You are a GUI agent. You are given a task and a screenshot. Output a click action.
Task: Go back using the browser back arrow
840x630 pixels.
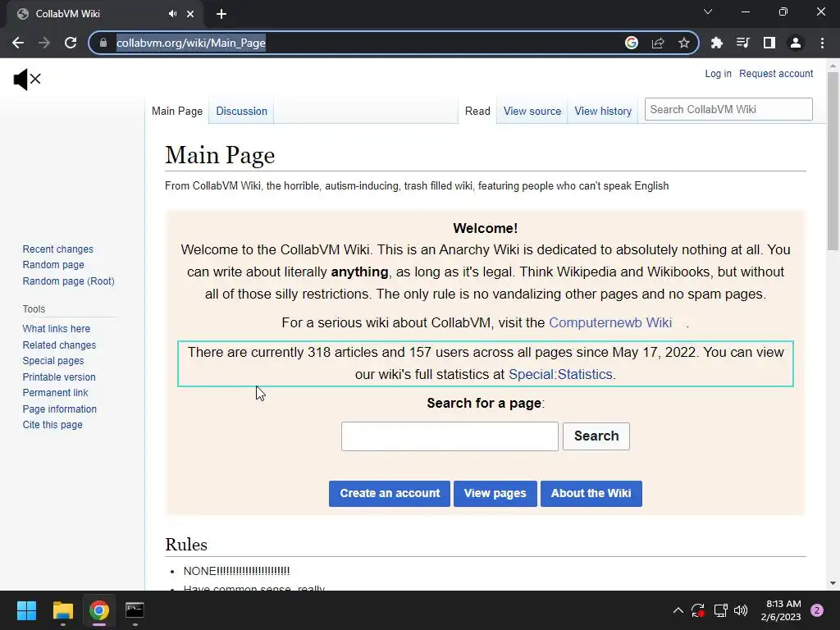(x=18, y=43)
